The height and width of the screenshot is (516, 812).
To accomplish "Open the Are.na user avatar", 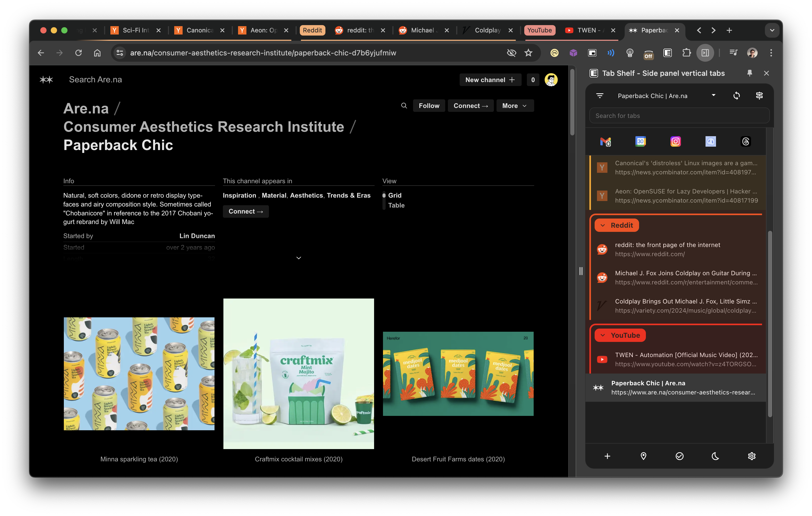I will click(x=551, y=80).
